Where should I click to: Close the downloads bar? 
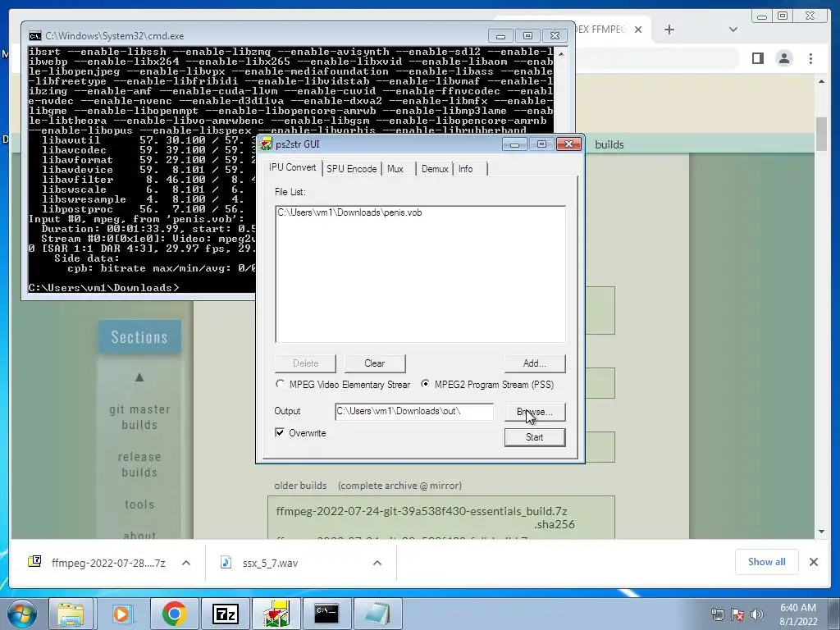[x=813, y=562]
